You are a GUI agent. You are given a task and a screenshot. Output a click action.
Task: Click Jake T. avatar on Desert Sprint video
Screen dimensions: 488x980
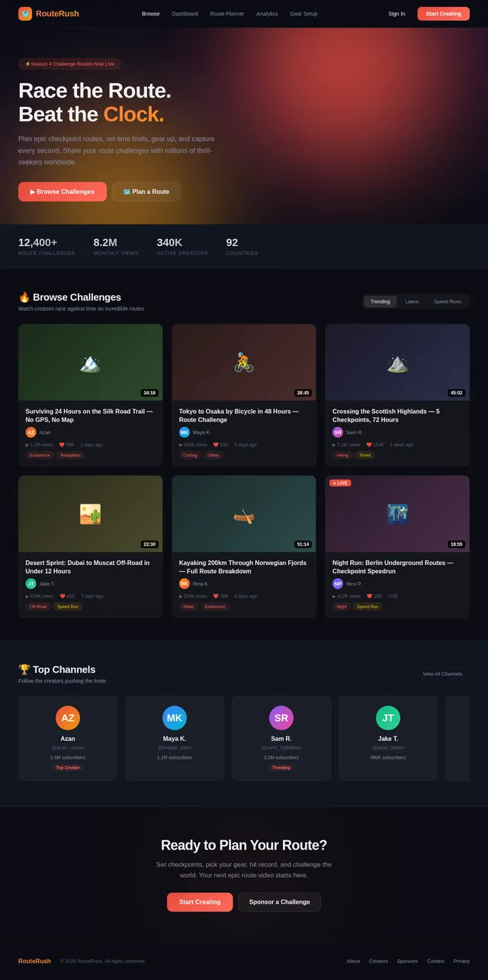coord(31,584)
